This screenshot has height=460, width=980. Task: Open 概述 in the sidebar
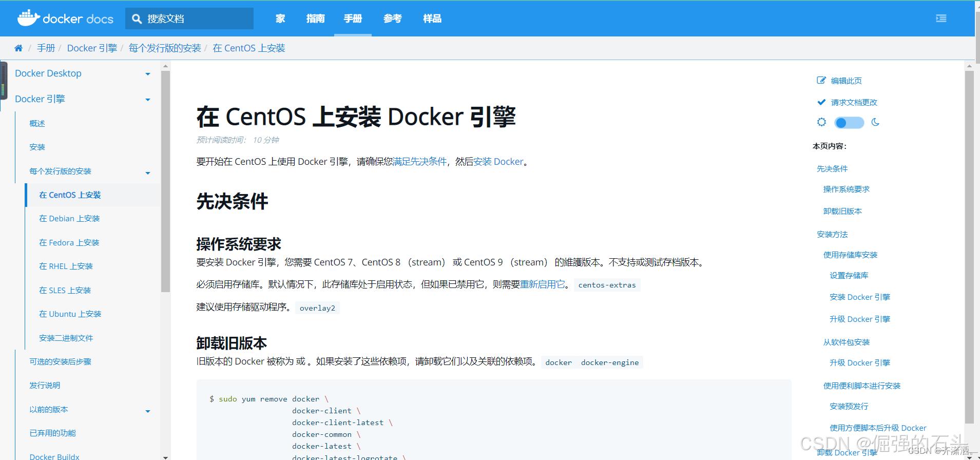point(37,123)
